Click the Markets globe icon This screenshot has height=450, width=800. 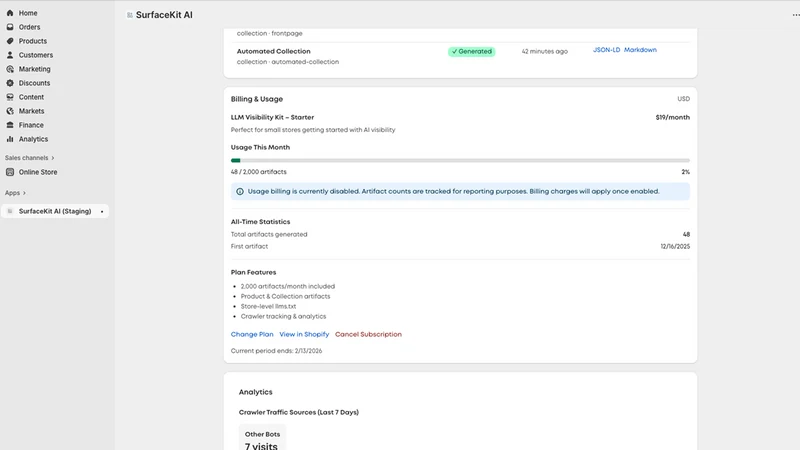(10, 111)
